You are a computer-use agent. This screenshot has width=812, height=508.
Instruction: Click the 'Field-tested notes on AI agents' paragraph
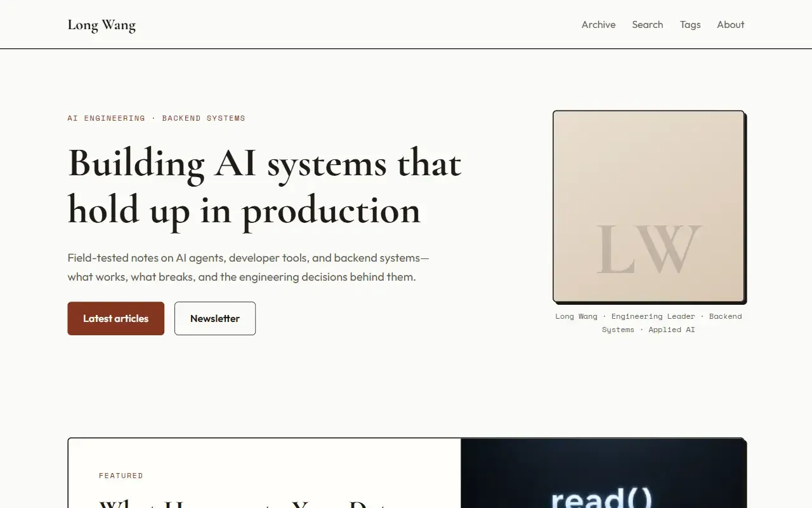tap(249, 267)
